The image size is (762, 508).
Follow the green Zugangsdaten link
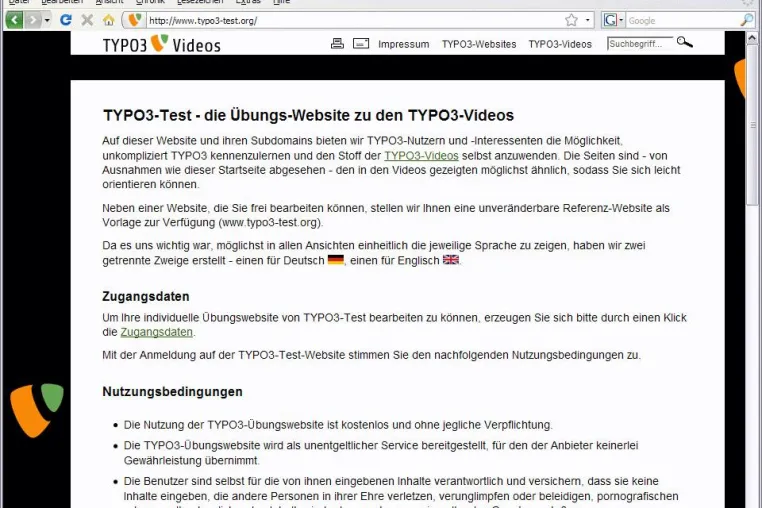156,332
